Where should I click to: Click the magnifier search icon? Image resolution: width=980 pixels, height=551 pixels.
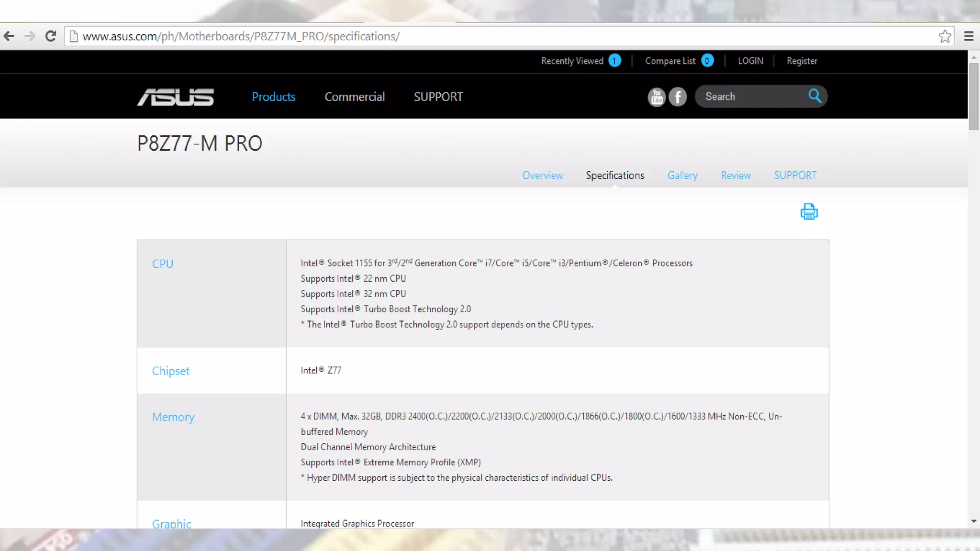coord(815,96)
